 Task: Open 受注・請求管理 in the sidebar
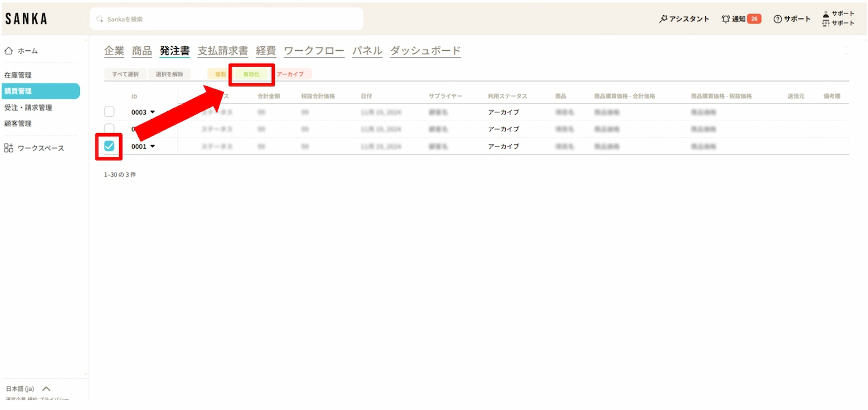click(x=28, y=108)
